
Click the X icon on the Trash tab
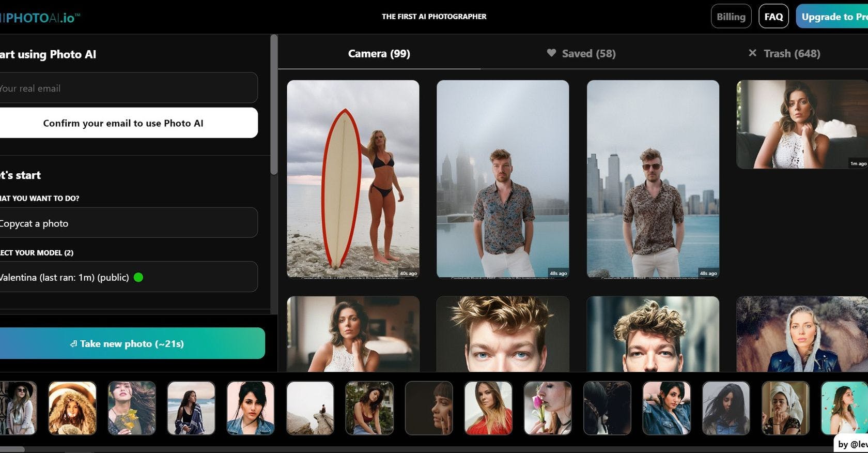click(752, 53)
